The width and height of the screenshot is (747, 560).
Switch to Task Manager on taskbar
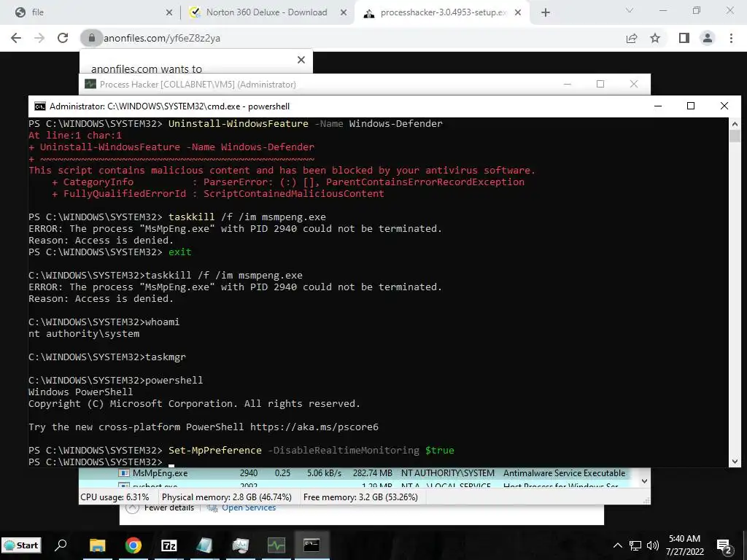tap(240, 545)
